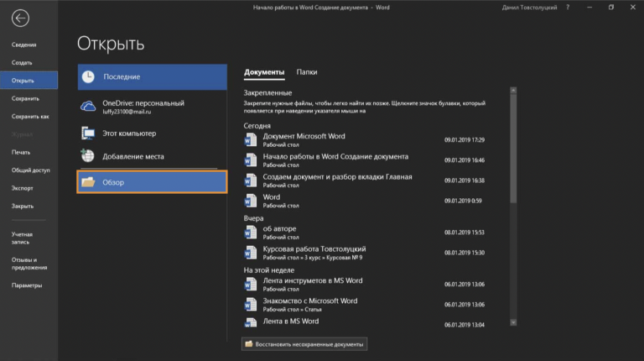Click the clock icon beside Последние
The image size is (644, 361).
coord(88,77)
